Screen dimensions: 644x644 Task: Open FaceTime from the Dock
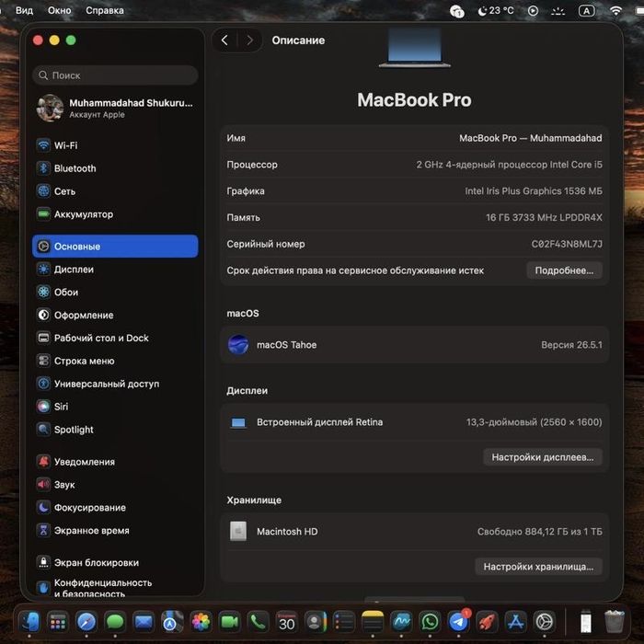[230, 622]
